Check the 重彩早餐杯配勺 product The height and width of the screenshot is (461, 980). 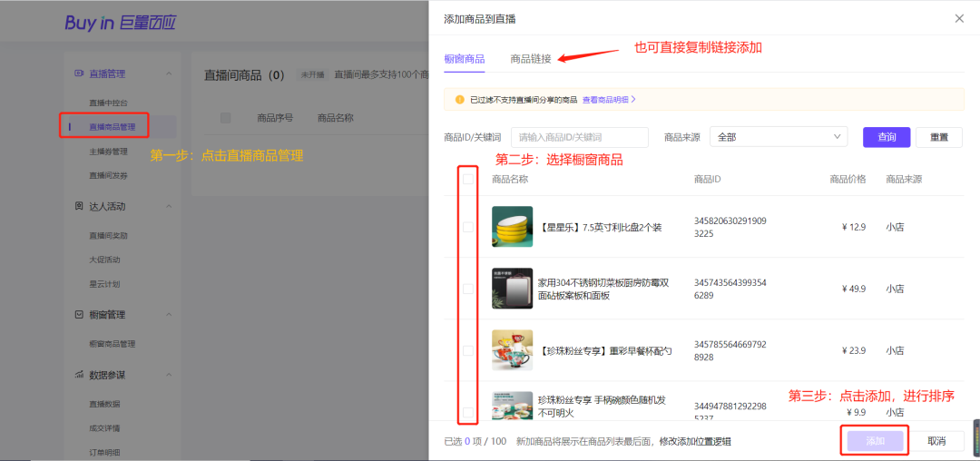467,350
